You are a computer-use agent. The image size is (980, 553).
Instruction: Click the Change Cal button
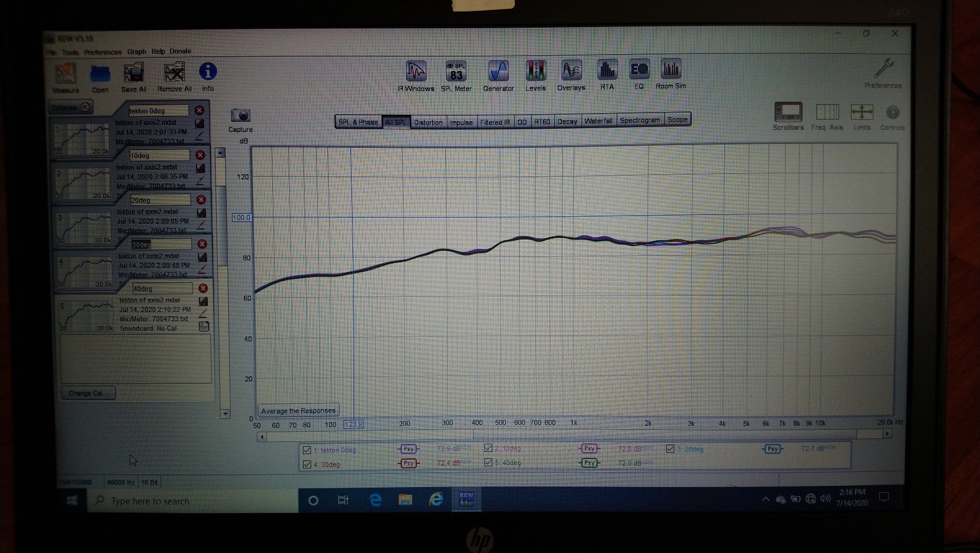[87, 393]
